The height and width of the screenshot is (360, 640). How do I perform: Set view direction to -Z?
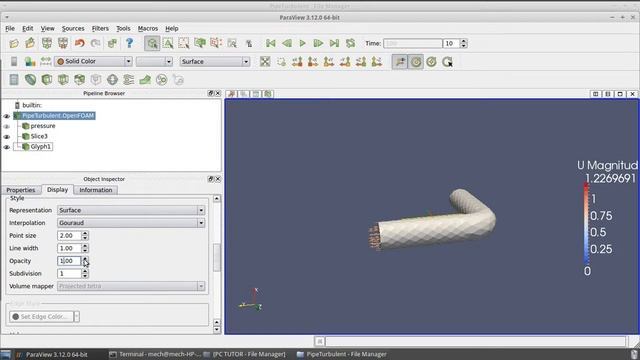click(377, 62)
